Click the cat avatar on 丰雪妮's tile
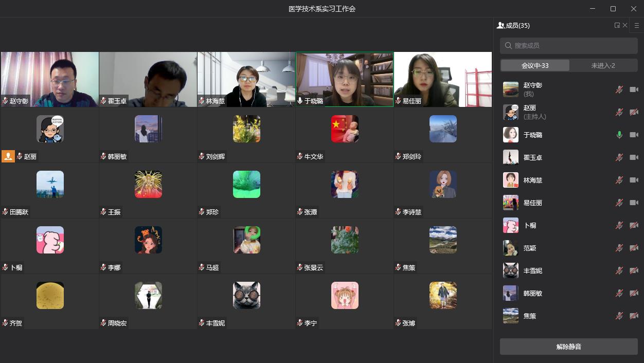The image size is (644, 363). [246, 295]
